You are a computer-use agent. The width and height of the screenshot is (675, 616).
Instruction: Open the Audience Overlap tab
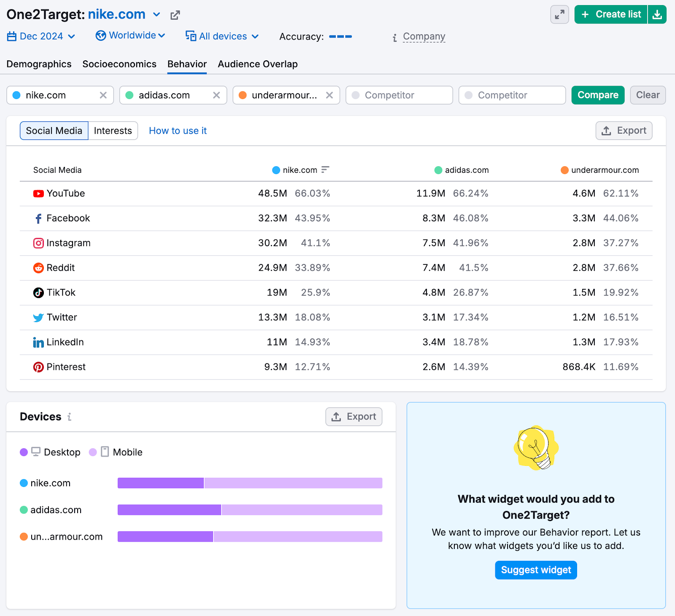[257, 64]
